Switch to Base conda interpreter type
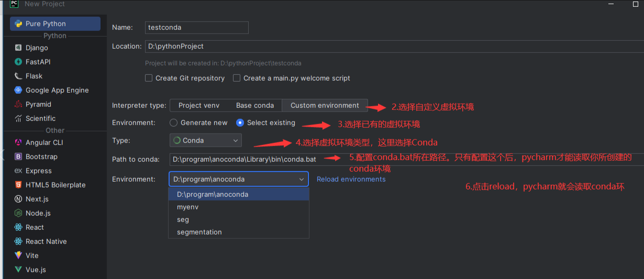This screenshot has width=644, height=279. pyautogui.click(x=255, y=105)
